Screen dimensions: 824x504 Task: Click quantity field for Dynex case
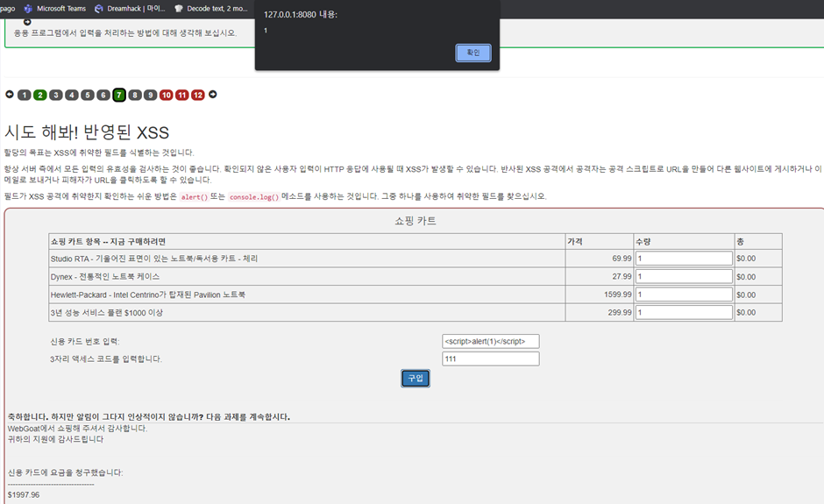point(684,276)
